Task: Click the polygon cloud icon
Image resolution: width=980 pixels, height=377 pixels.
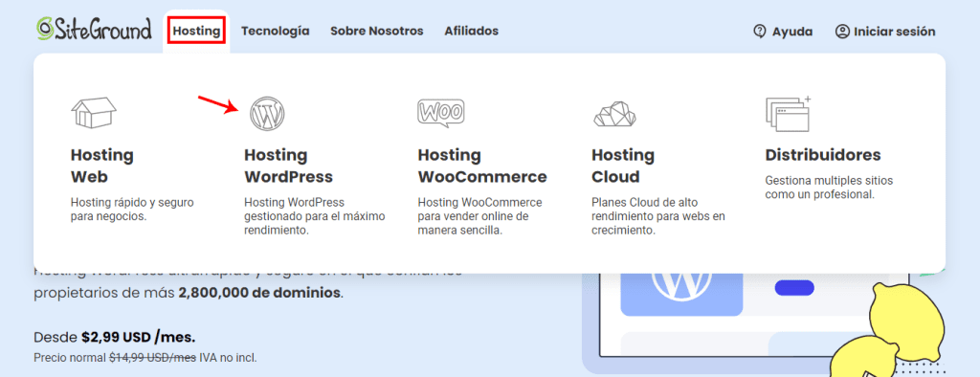Action: point(614,114)
